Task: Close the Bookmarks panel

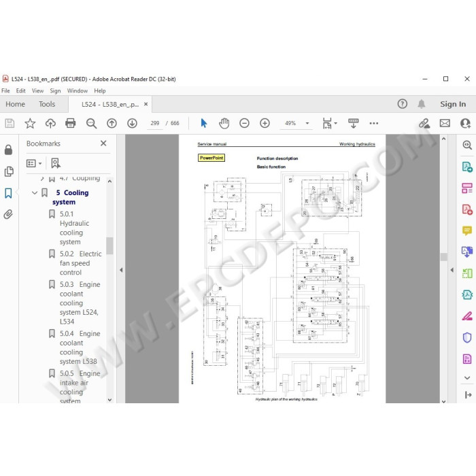Action: (x=103, y=143)
